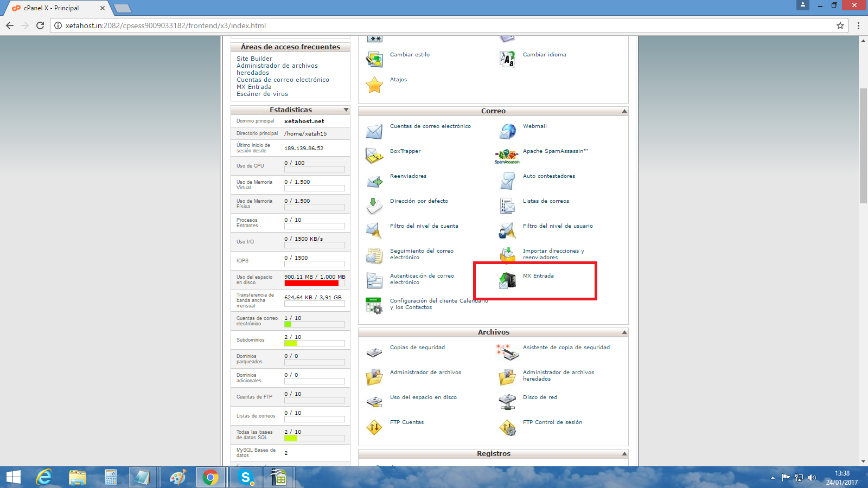Click the Disco de red icon
Image resolution: width=868 pixels, height=488 pixels.
[x=508, y=402]
